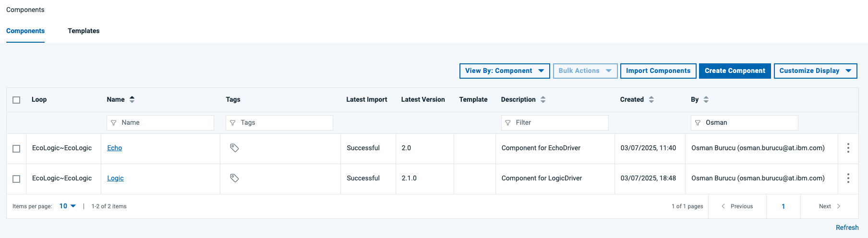Click the version 2.1.0 cell

409,178
